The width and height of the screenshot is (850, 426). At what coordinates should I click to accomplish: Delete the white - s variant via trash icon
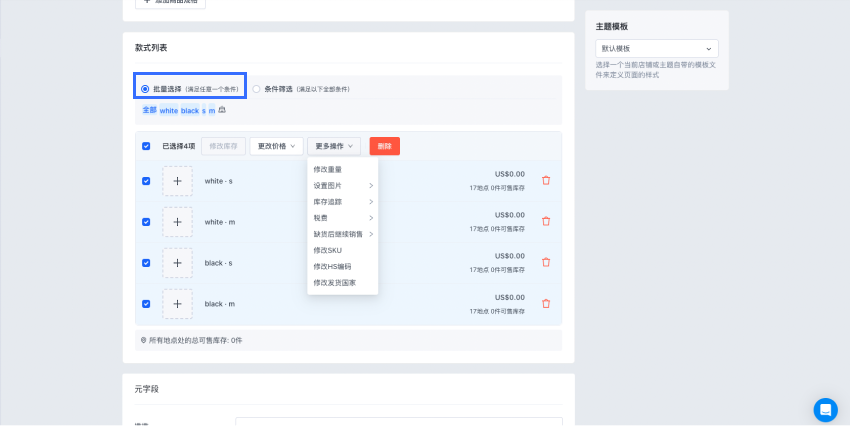point(546,180)
